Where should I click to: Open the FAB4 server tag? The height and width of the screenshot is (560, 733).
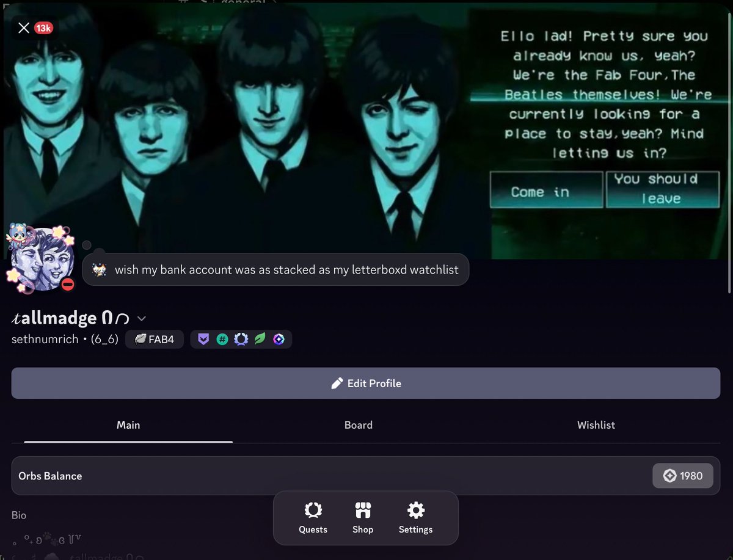[x=155, y=340]
